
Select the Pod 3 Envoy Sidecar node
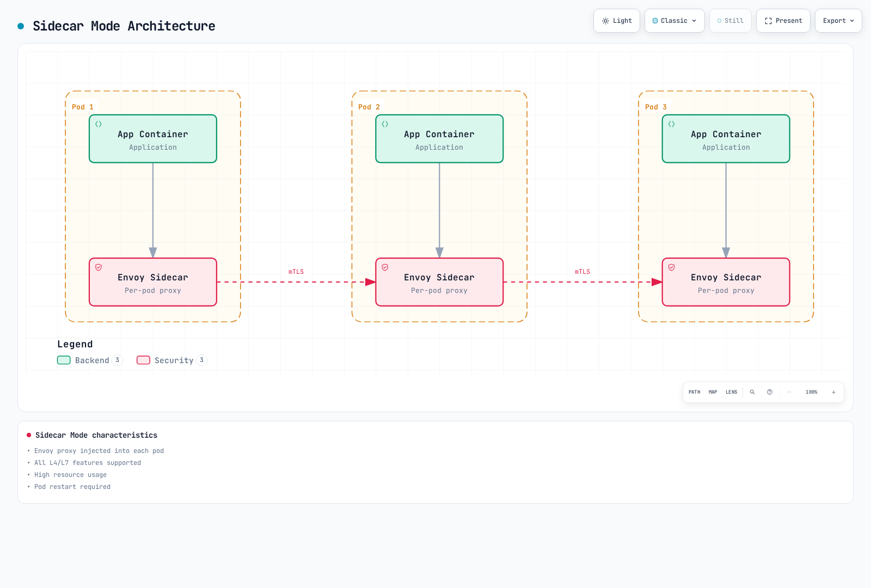point(726,282)
